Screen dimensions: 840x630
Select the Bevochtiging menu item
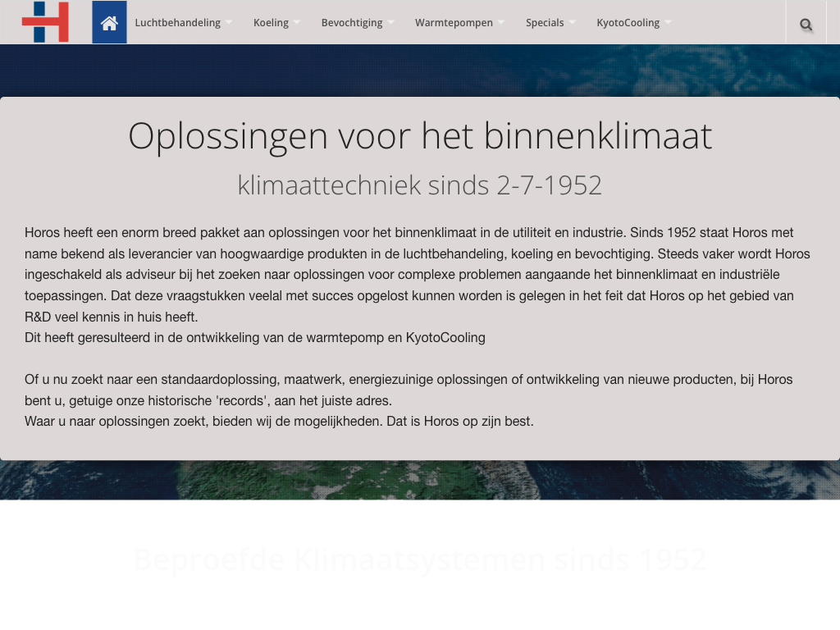point(351,23)
